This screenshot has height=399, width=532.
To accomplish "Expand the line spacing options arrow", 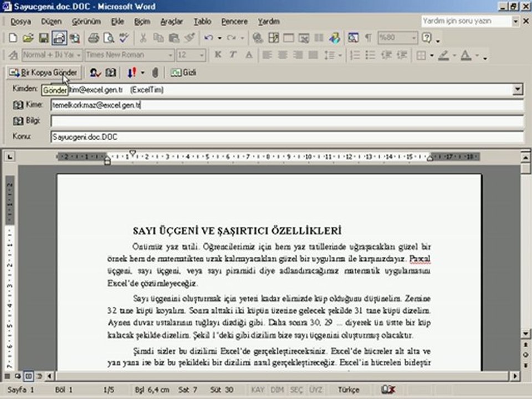I will 340,55.
